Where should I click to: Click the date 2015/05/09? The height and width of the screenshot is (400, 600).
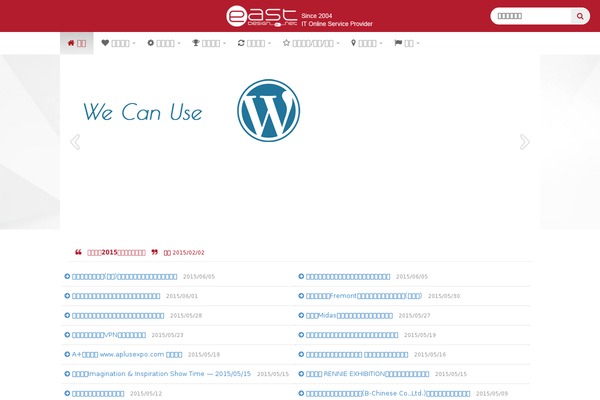click(492, 393)
